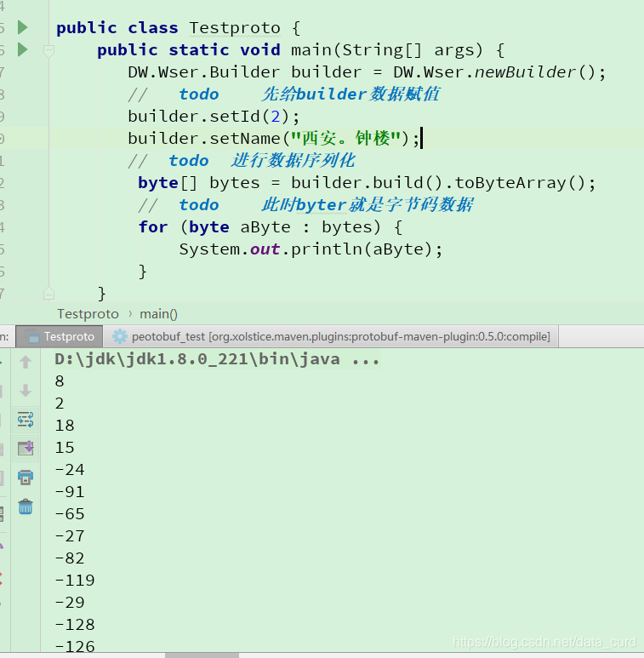The height and width of the screenshot is (658, 644).
Task: Clear all console output with trash icon
Action: coord(26,507)
